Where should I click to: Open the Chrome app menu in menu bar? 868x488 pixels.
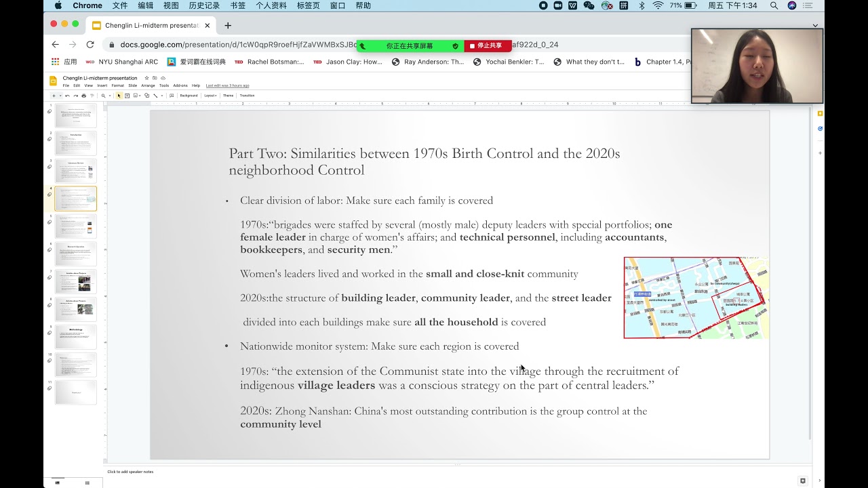point(87,5)
